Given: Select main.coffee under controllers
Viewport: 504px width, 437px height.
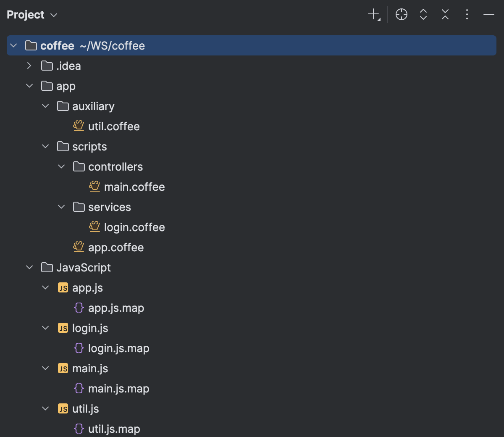Looking at the screenshot, I should [x=134, y=187].
